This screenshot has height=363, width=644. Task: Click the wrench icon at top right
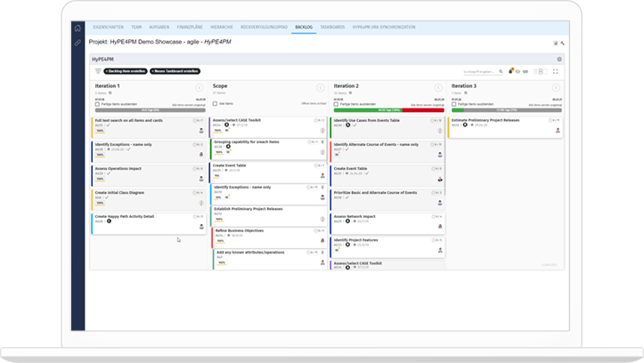click(x=563, y=43)
